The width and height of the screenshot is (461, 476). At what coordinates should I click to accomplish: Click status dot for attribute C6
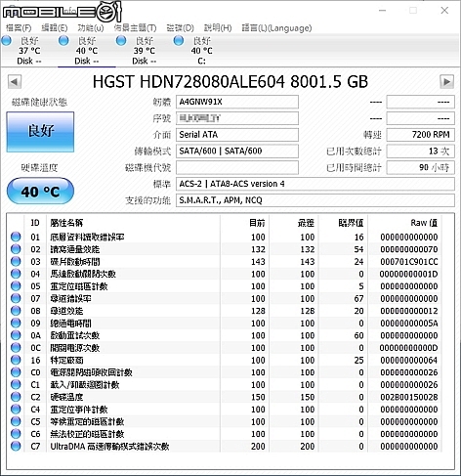click(16, 434)
